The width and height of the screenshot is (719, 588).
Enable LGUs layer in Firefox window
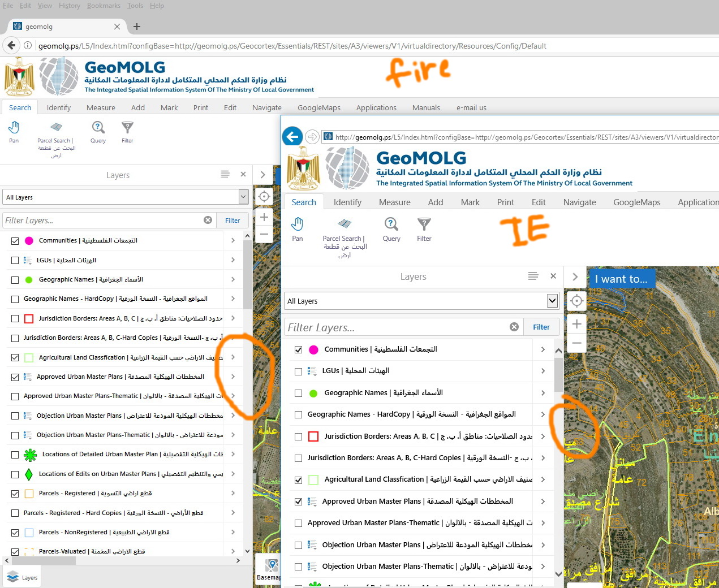coord(15,260)
